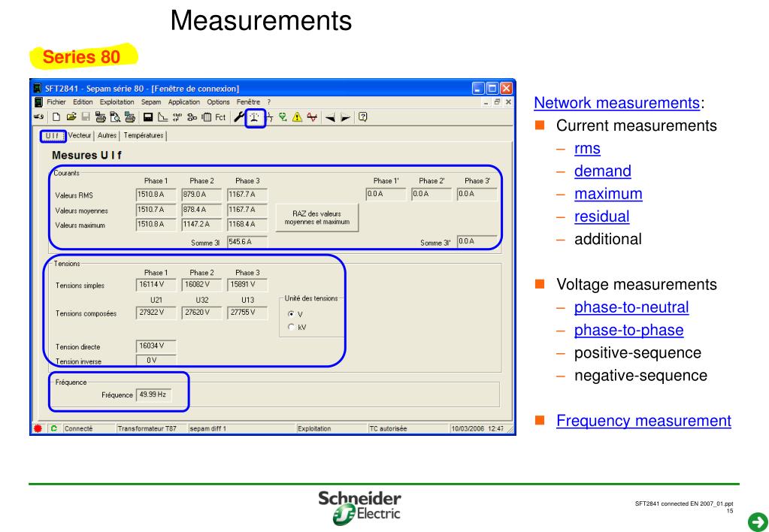Open the ? help menu
Image resolution: width=769 pixels, height=532 pixels.
269,102
